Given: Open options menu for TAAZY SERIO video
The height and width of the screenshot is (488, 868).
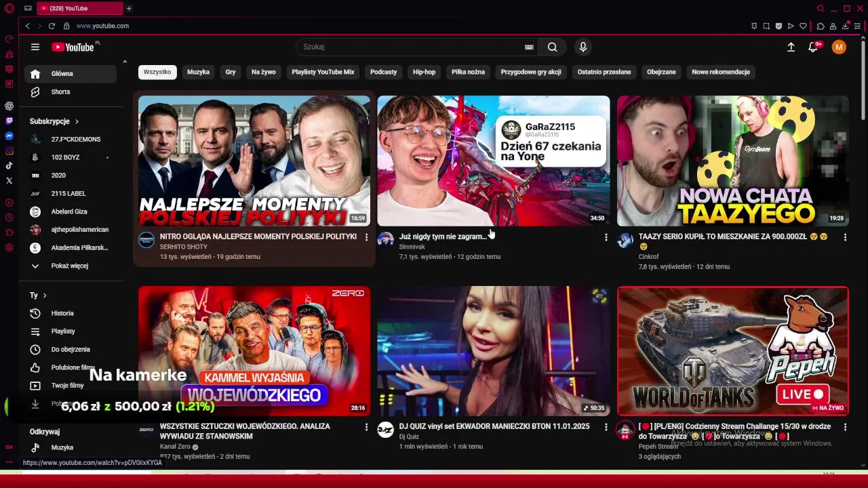Looking at the screenshot, I should [x=845, y=237].
